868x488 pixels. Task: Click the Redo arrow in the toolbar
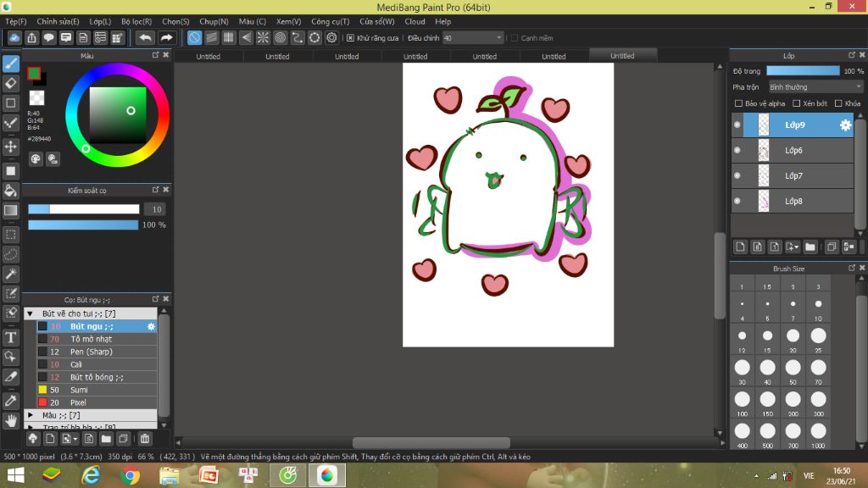[166, 37]
